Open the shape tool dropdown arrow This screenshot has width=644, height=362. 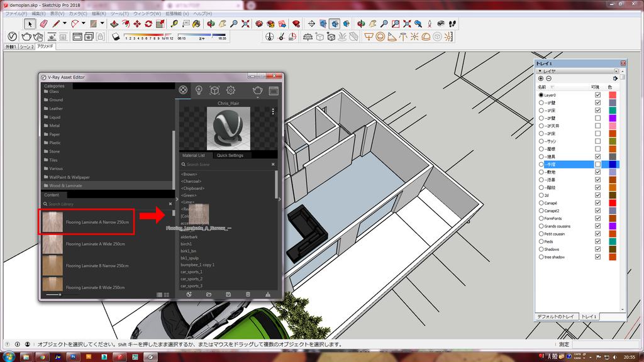point(103,23)
